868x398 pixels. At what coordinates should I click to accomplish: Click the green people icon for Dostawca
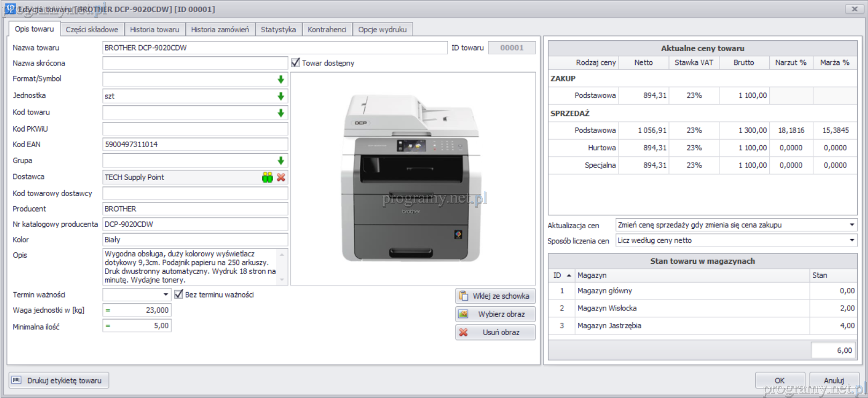tap(267, 177)
